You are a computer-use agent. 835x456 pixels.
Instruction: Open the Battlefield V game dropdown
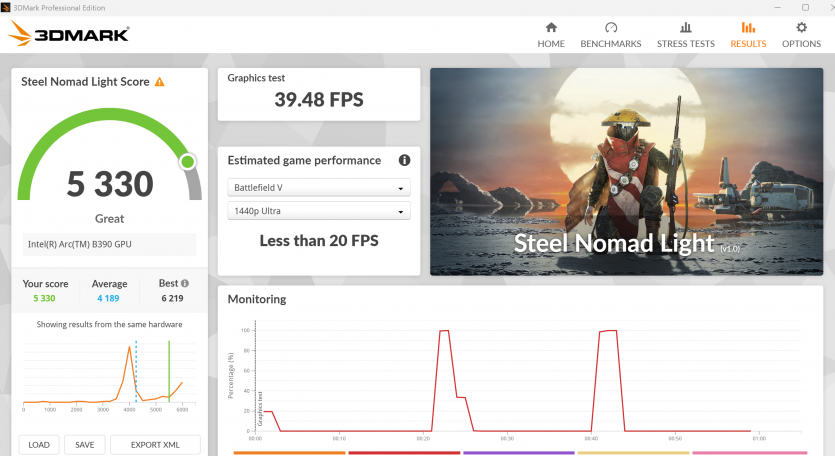coord(319,188)
